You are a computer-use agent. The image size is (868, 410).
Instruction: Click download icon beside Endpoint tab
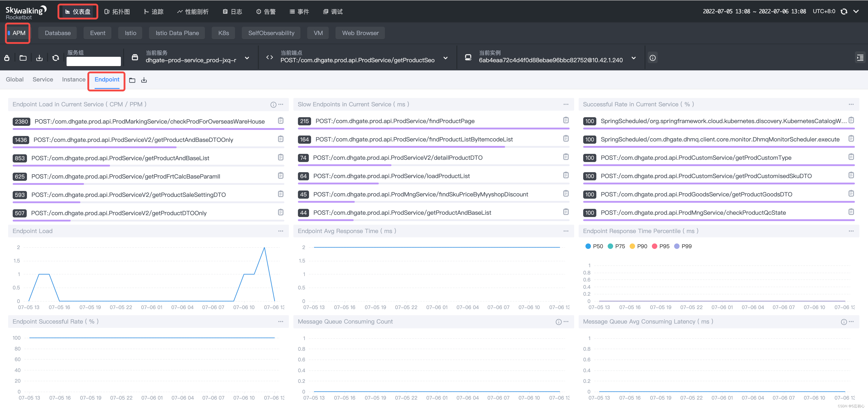pos(144,80)
